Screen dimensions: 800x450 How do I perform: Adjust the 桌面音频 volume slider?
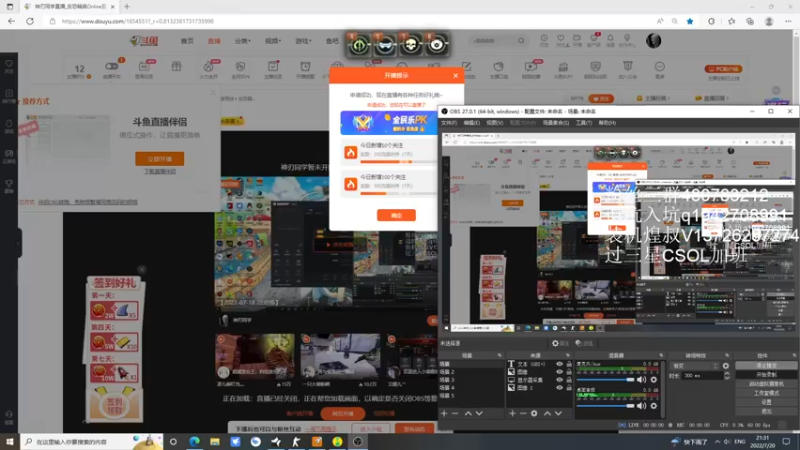point(606,406)
